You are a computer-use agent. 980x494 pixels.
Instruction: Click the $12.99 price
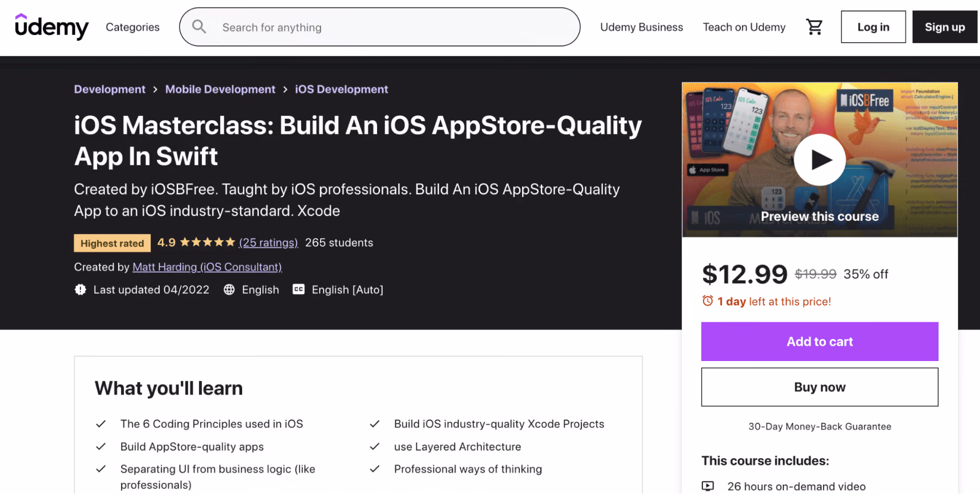[745, 274]
